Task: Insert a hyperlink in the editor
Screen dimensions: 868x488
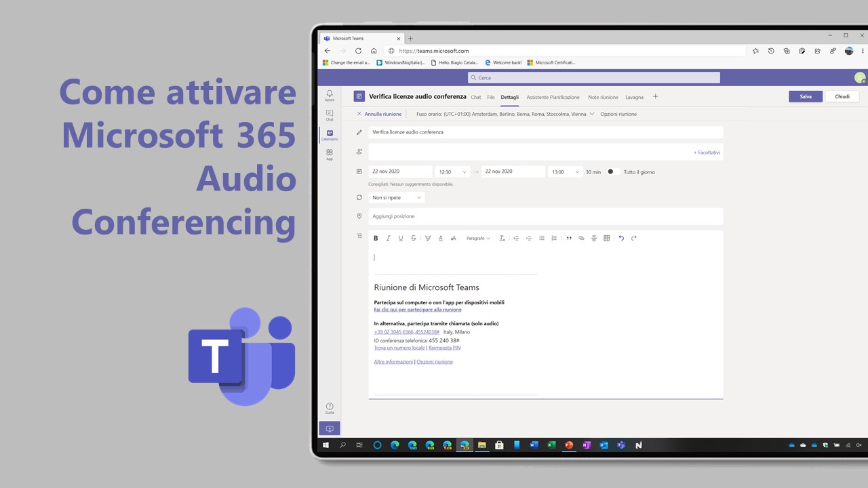Action: coord(581,238)
